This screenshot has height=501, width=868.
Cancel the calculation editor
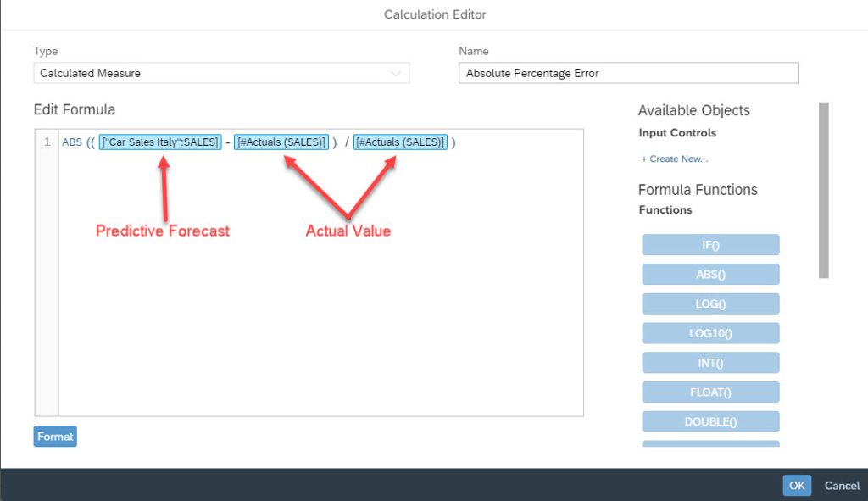click(x=842, y=486)
